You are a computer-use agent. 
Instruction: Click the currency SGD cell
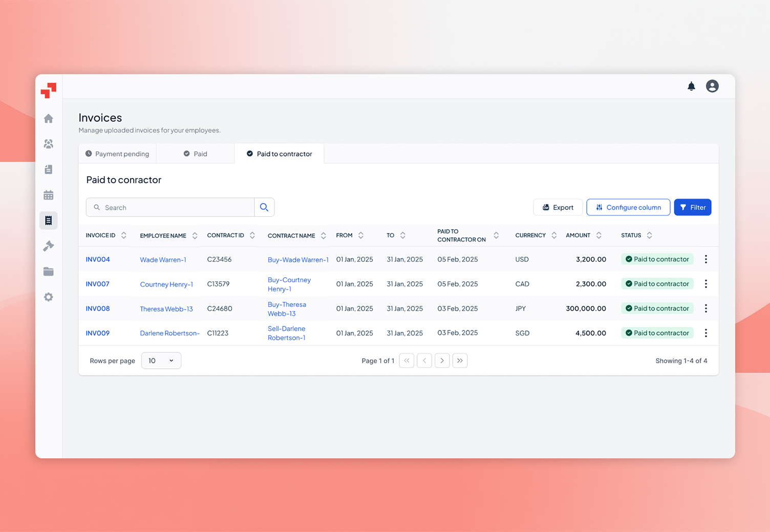point(522,333)
